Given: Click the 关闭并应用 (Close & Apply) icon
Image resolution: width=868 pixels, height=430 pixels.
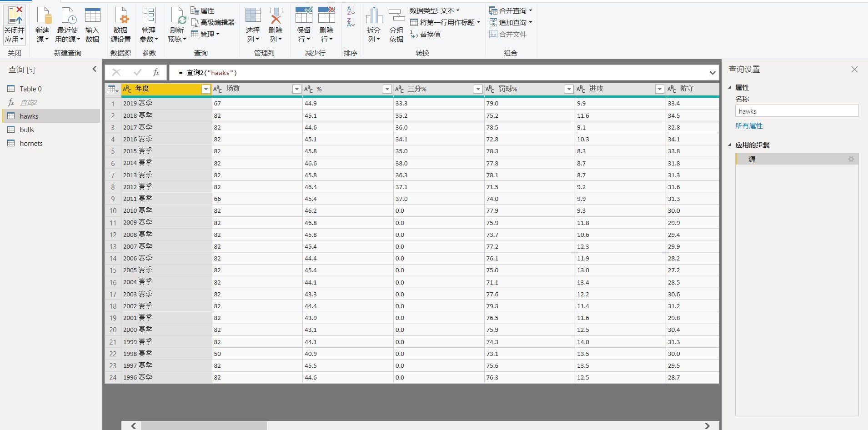Looking at the screenshot, I should click(x=15, y=16).
